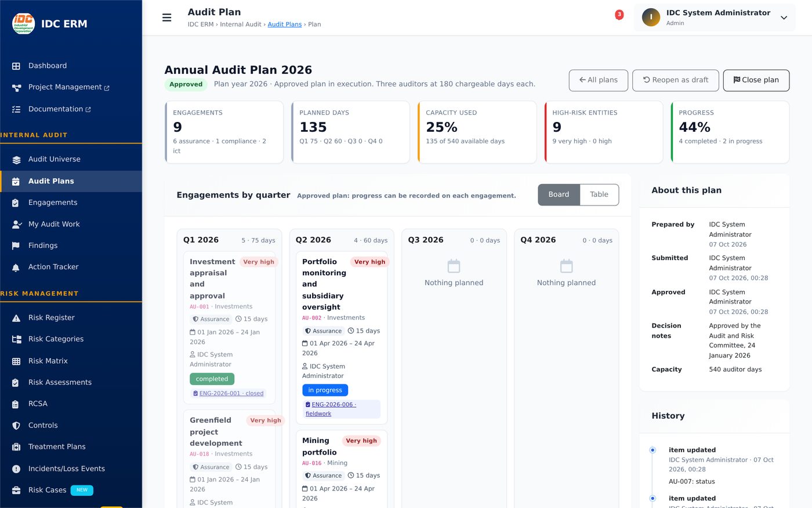The image size is (812, 508).
Task: Open the Investment appraisal and approval card
Action: [x=229, y=328]
